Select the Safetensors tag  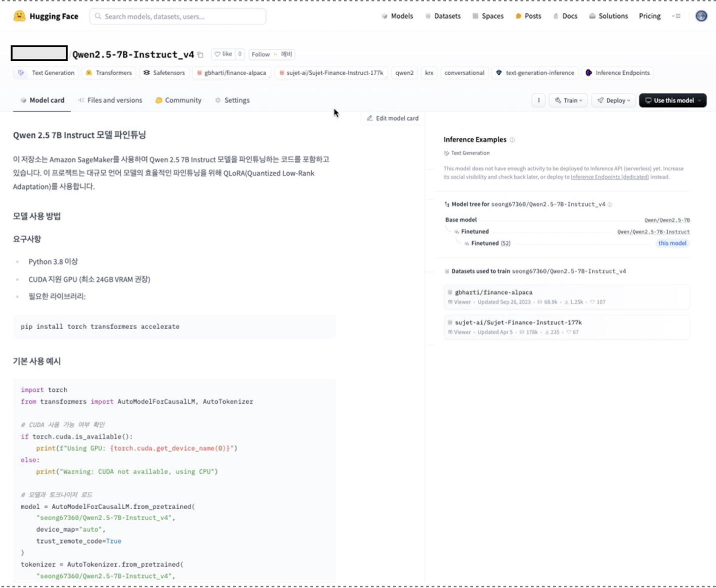pos(164,73)
